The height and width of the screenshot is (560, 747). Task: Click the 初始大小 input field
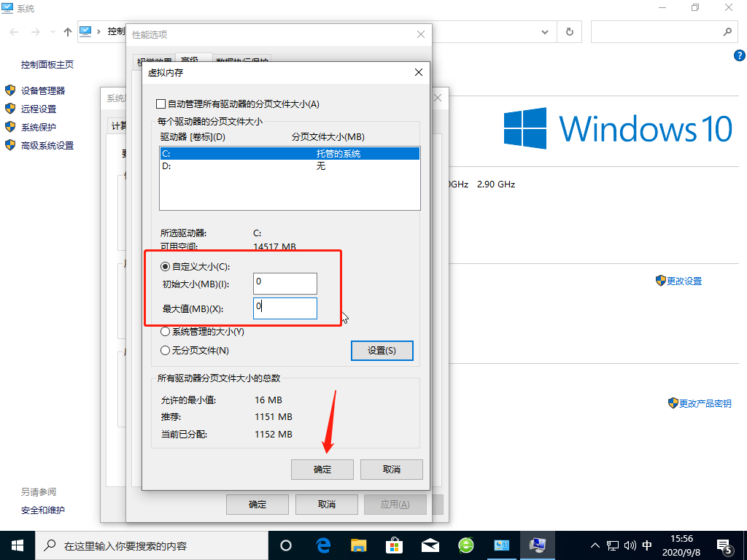(285, 283)
